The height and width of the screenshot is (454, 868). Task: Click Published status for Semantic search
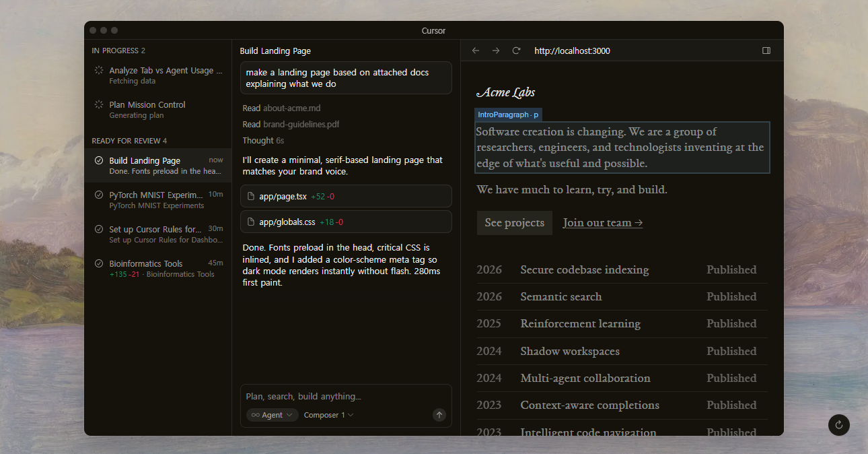[x=731, y=296]
